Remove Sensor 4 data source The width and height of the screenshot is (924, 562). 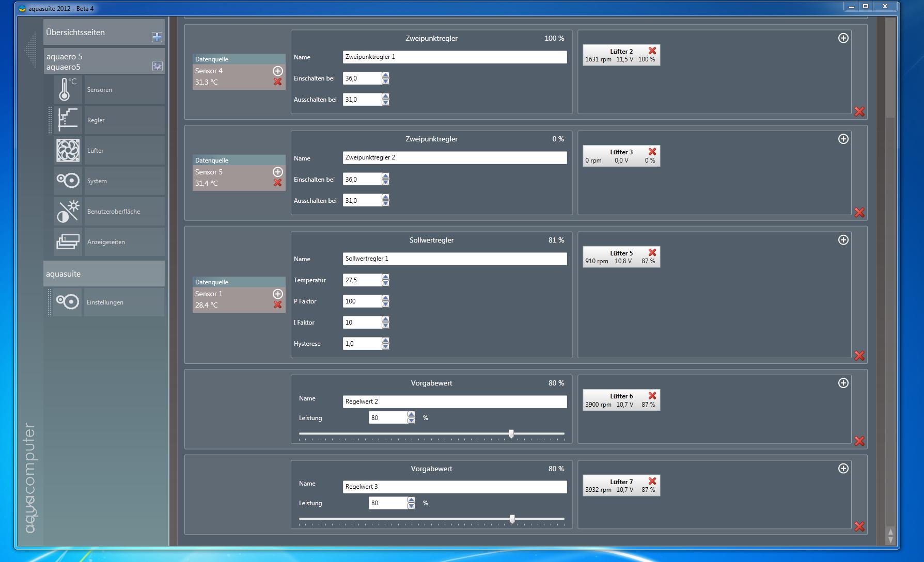[278, 82]
